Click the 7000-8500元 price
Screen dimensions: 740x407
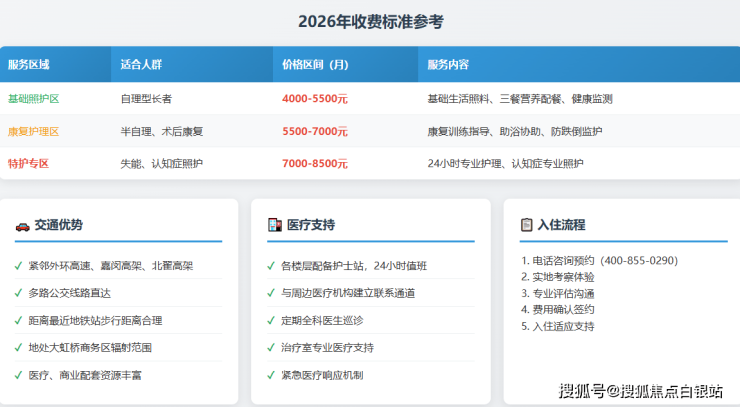(x=315, y=163)
